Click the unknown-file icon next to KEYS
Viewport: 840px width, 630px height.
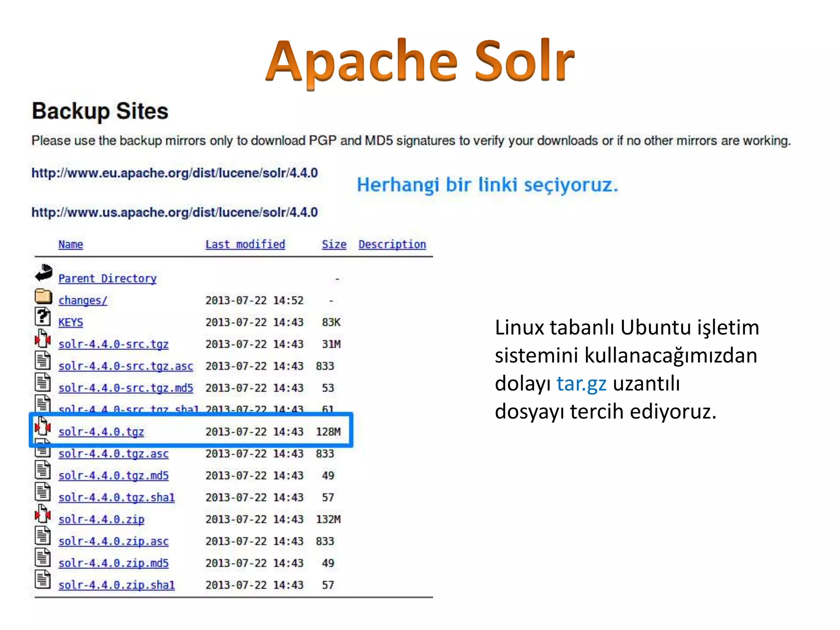click(43, 317)
